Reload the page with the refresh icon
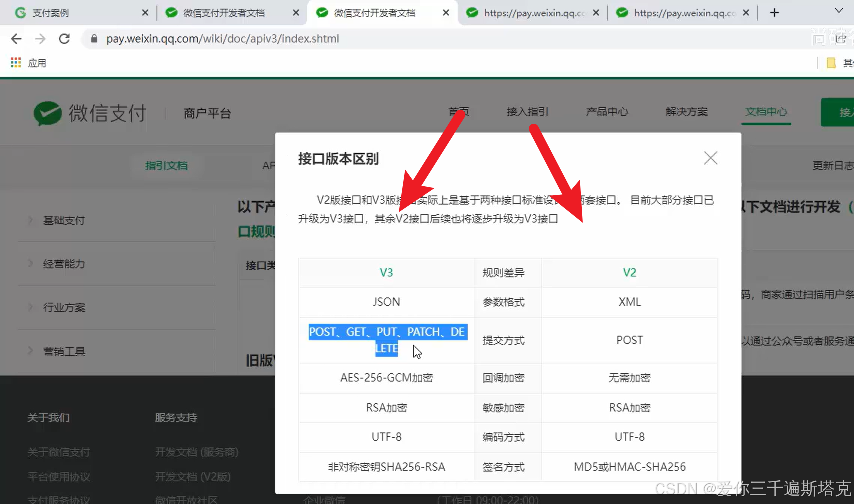The height and width of the screenshot is (504, 854). click(64, 39)
